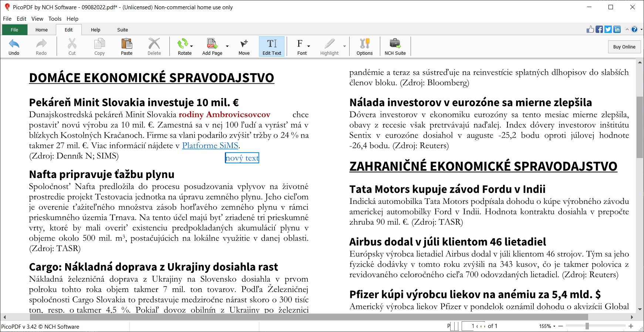
Task: Collapse the ribbon with the chevron
Action: [x=627, y=30]
